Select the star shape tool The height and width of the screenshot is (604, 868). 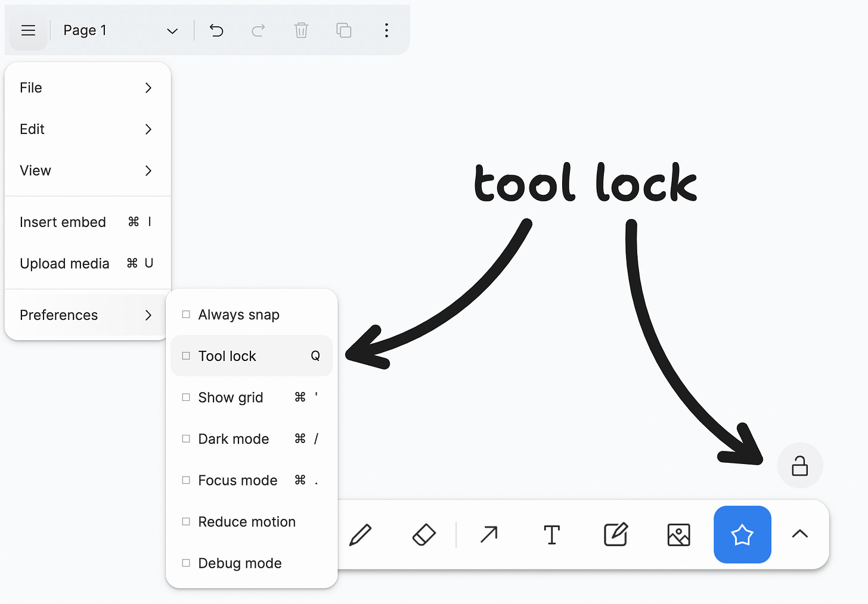pyautogui.click(x=742, y=535)
